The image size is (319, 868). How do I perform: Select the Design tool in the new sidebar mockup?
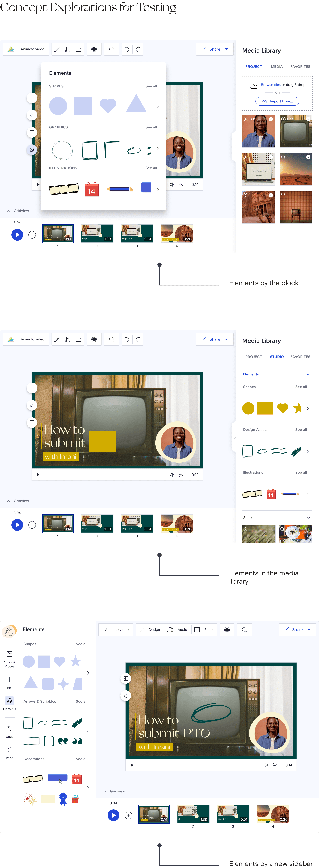(x=150, y=630)
